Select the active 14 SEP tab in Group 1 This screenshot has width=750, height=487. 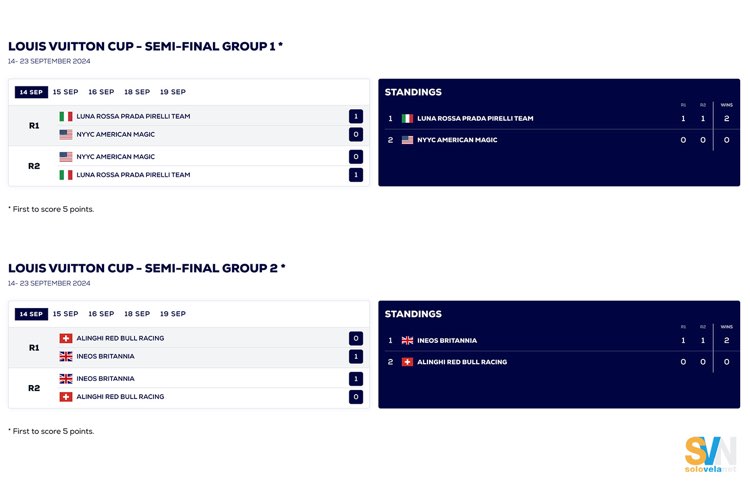coord(30,92)
